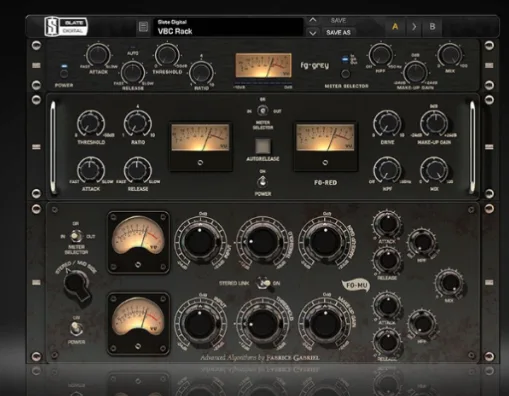Click the FG-MU lower channel Threshold knob

(262, 325)
